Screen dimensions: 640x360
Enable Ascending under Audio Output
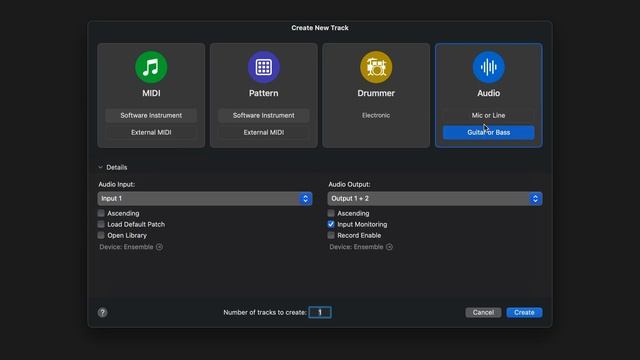click(331, 213)
